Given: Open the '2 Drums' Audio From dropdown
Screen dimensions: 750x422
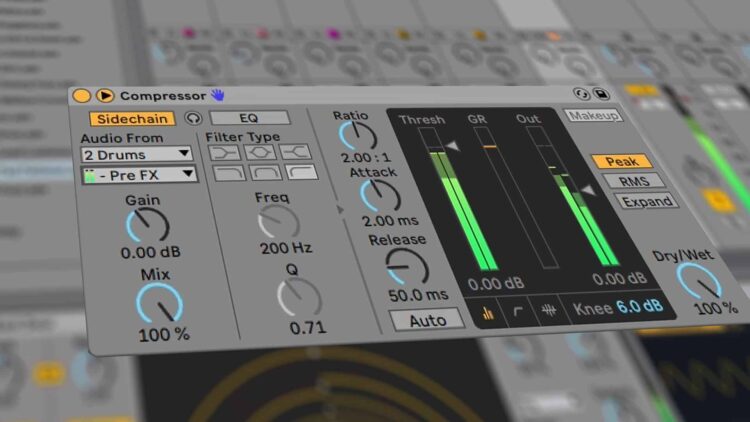Looking at the screenshot, I should (x=136, y=154).
